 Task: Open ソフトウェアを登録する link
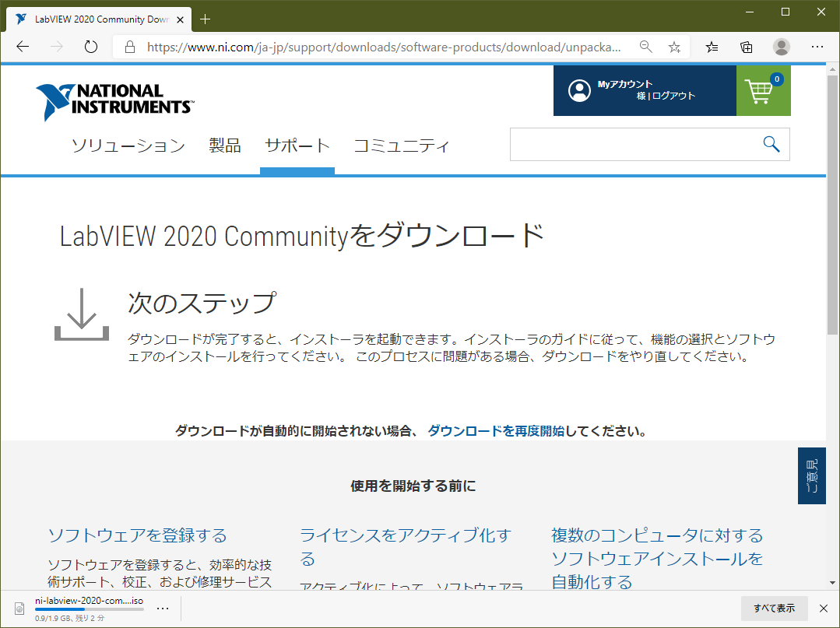click(x=138, y=535)
